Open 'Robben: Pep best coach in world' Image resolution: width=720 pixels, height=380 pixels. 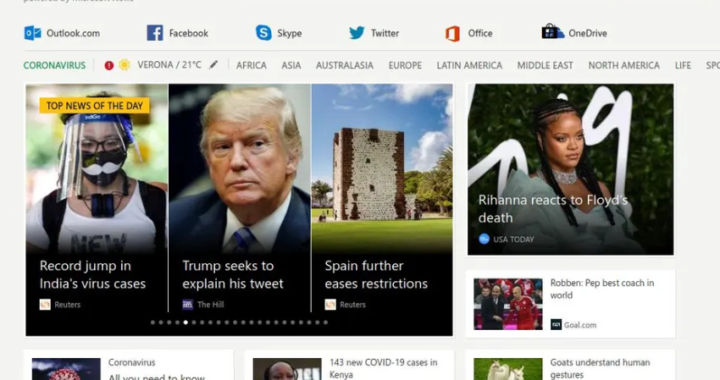(602, 289)
